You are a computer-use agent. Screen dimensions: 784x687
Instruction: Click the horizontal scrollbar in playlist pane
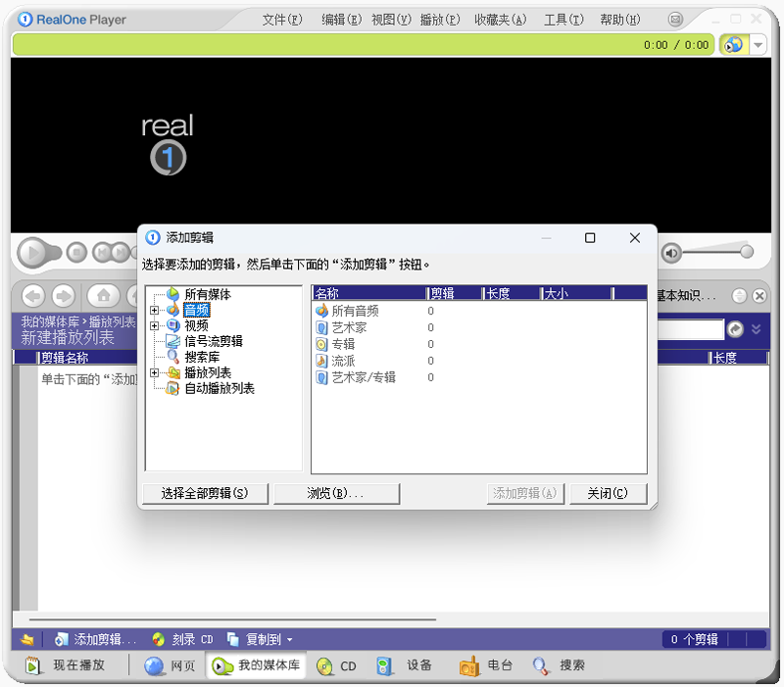tap(232, 620)
